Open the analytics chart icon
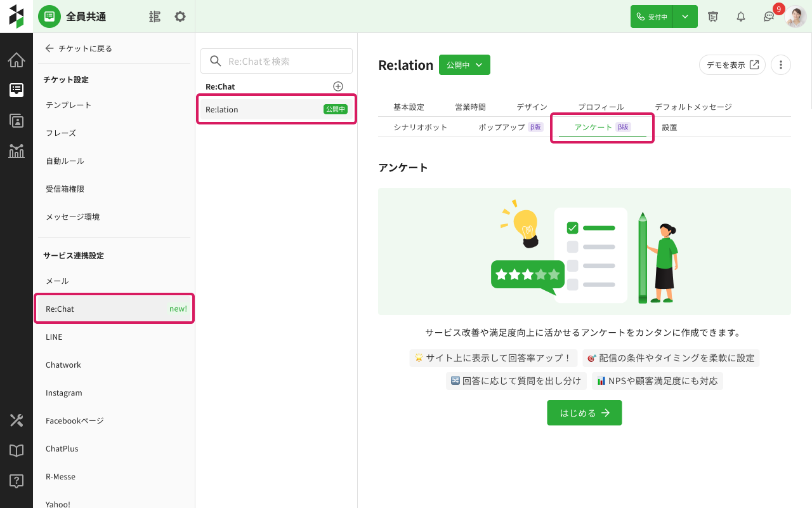The width and height of the screenshot is (812, 508). click(x=16, y=151)
